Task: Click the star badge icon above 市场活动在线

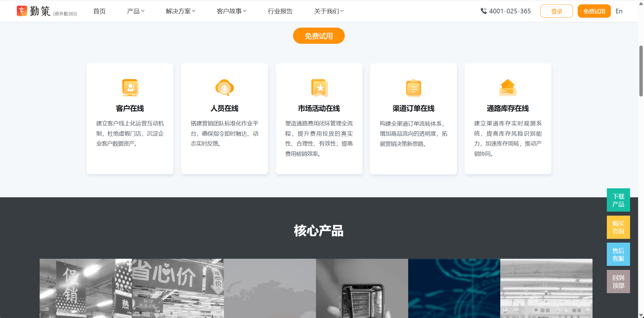Action: [319, 87]
